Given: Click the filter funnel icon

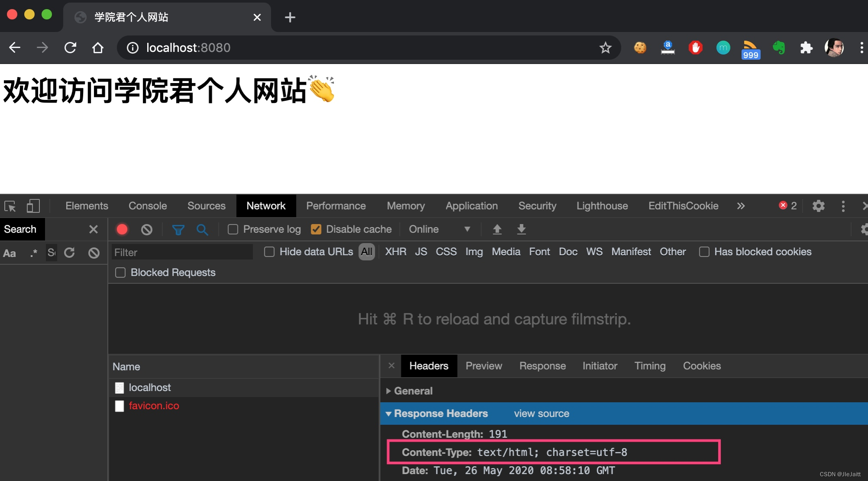Looking at the screenshot, I should click(x=178, y=229).
